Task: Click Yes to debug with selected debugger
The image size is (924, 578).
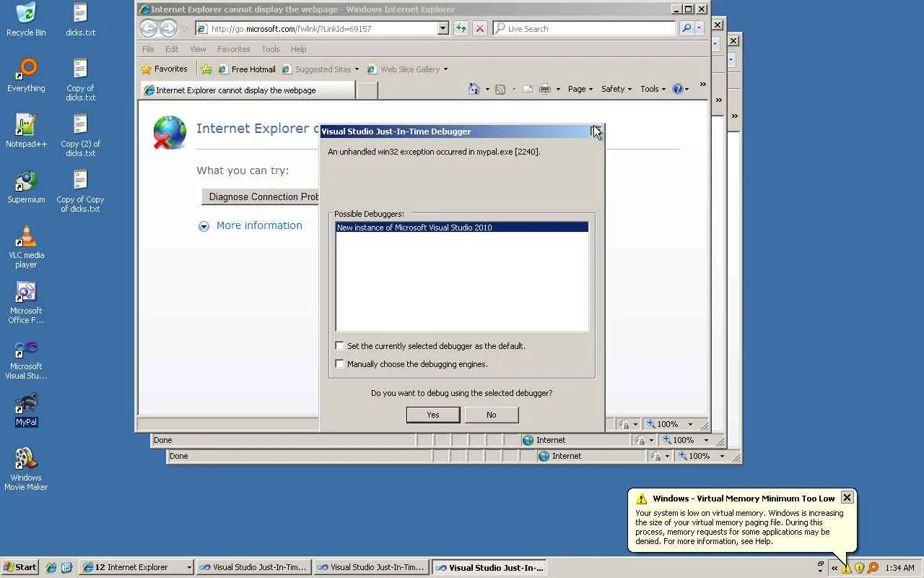Action: tap(433, 415)
